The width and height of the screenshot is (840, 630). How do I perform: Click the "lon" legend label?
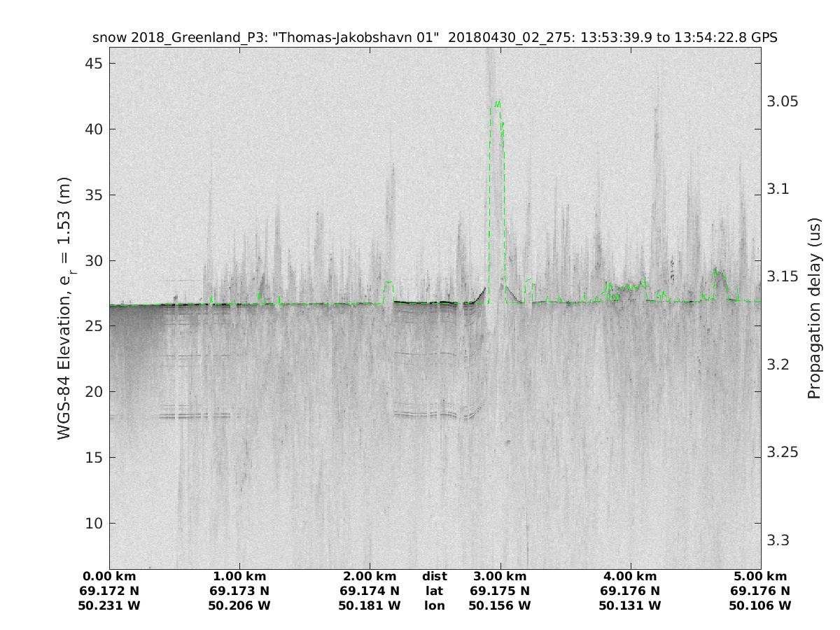coord(434,605)
